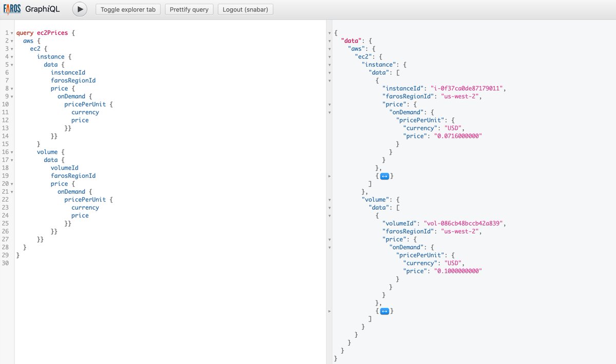Screen dimensions: 616x364
Task: Collapse the line 21 onDemand fold arrow
Action: click(12, 192)
